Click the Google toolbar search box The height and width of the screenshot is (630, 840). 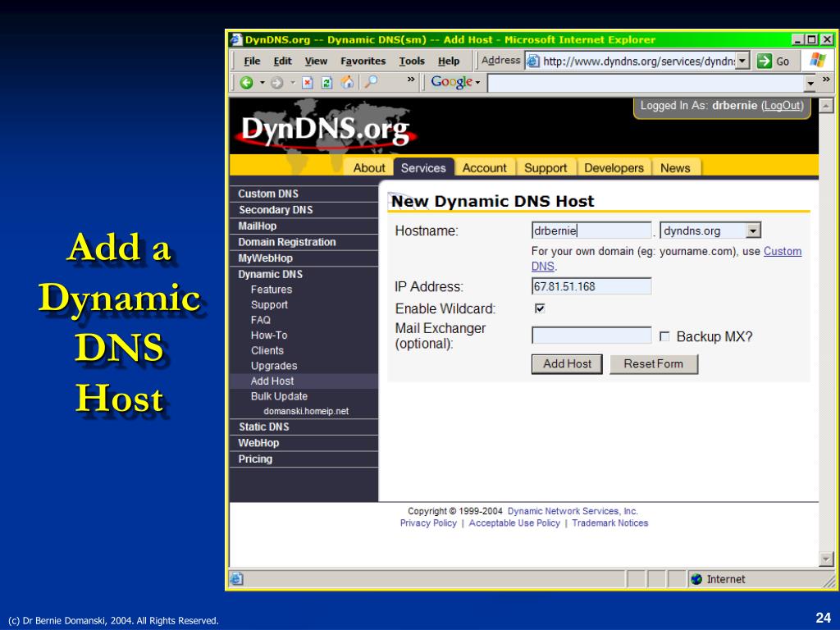coord(646,83)
